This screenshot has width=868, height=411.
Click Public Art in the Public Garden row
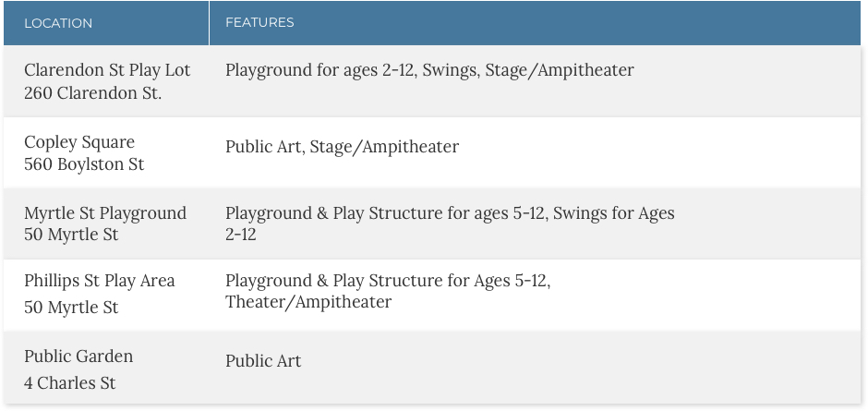263,361
